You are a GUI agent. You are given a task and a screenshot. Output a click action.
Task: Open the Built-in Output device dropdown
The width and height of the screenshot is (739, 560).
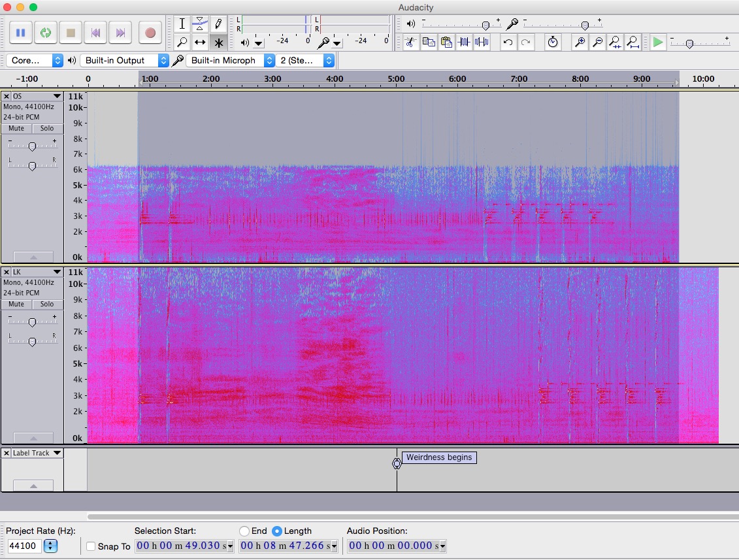click(x=125, y=60)
